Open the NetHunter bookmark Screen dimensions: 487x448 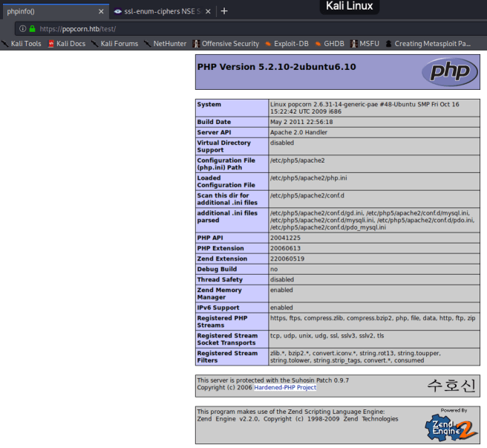point(165,44)
